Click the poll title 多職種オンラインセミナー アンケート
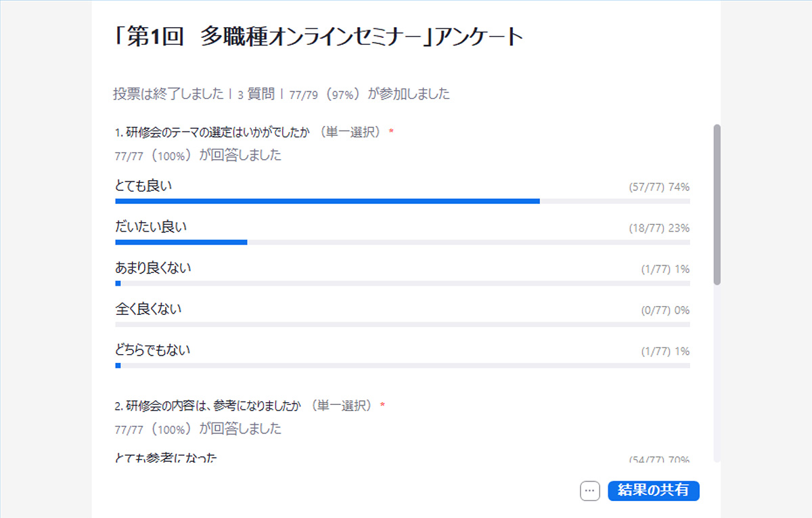Image resolution: width=812 pixels, height=518 pixels. (x=318, y=37)
